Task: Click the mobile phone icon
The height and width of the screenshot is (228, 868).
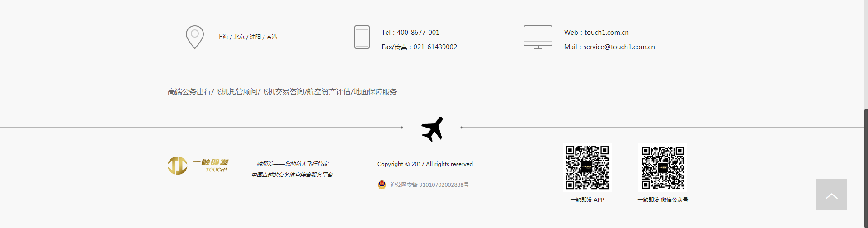Action: tap(362, 37)
